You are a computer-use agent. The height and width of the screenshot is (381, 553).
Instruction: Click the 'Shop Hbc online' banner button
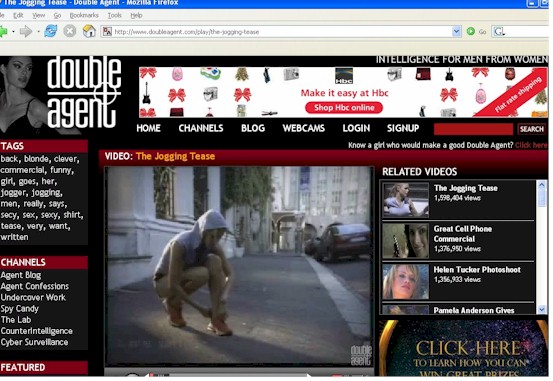344,108
